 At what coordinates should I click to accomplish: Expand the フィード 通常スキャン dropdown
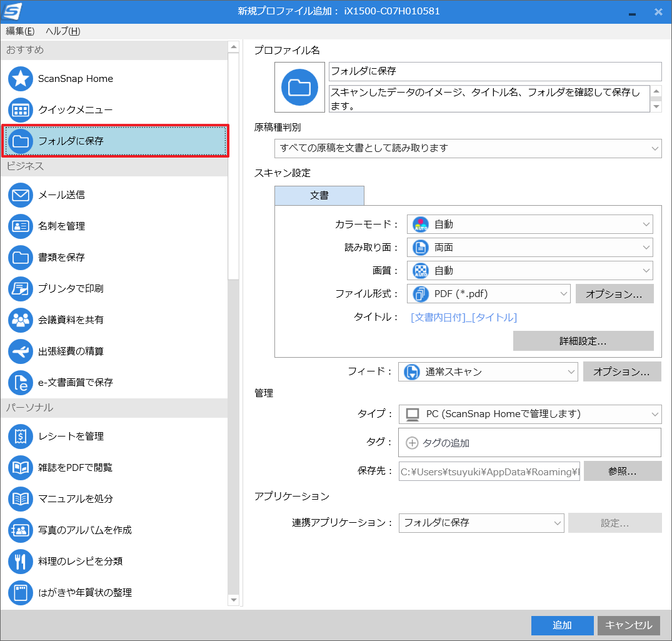[x=488, y=371]
